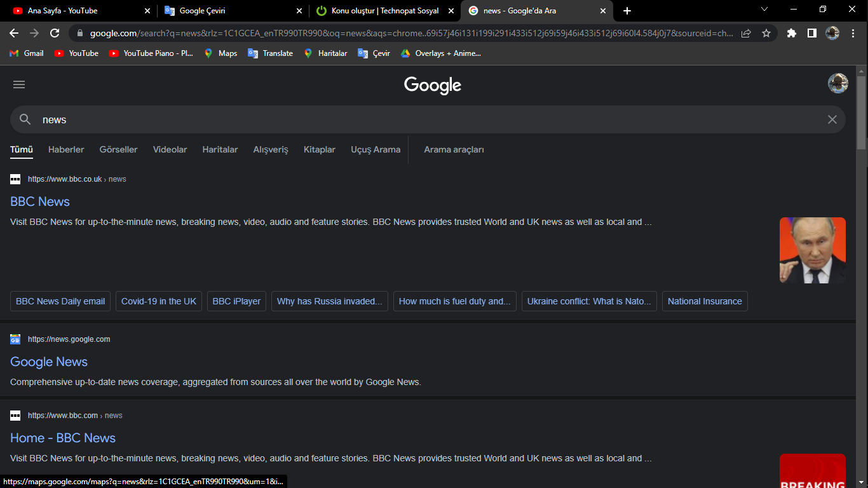Open the BBC iPlayer sitelink
This screenshot has height=488, width=868.
click(x=236, y=301)
